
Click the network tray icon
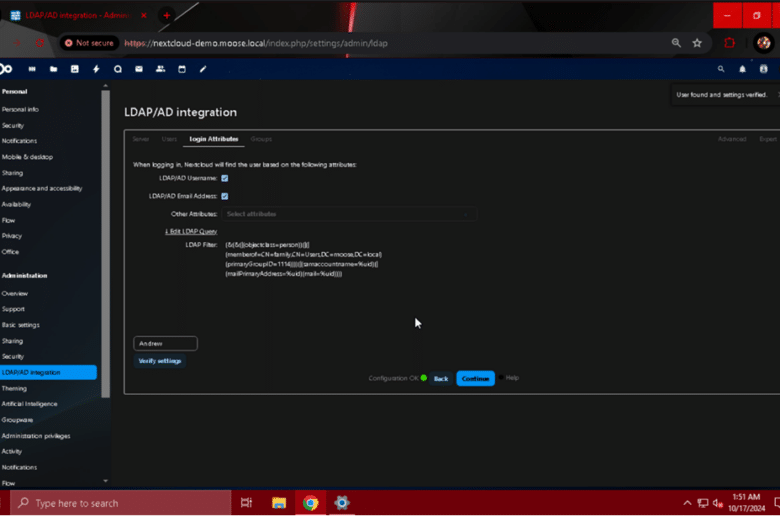(x=702, y=503)
